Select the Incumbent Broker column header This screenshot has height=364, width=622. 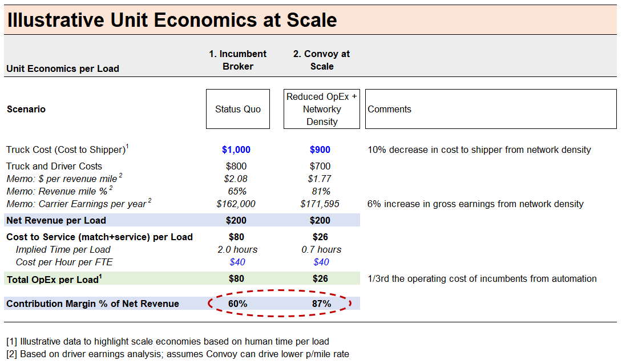237,60
